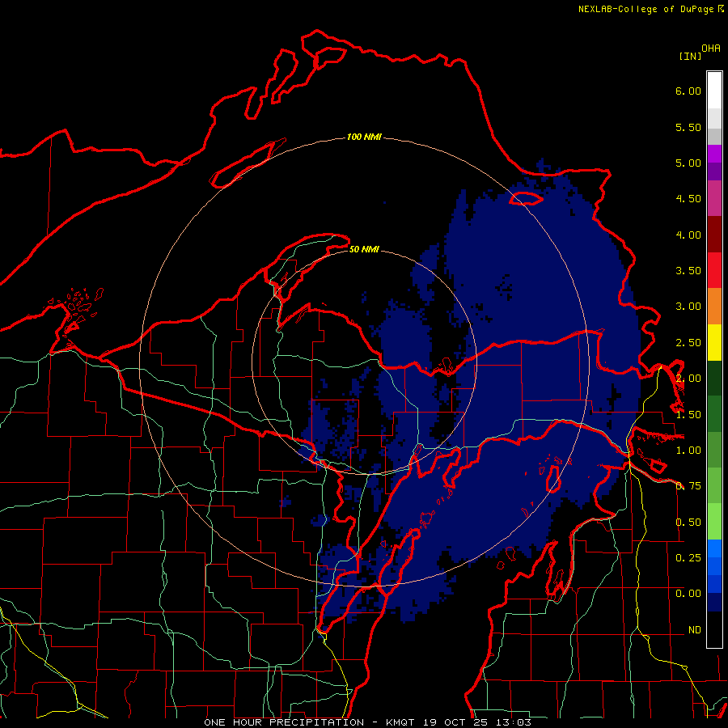The height and width of the screenshot is (728, 728).
Task: Pick the bright red legend swatch near 3.50
Action: [714, 271]
